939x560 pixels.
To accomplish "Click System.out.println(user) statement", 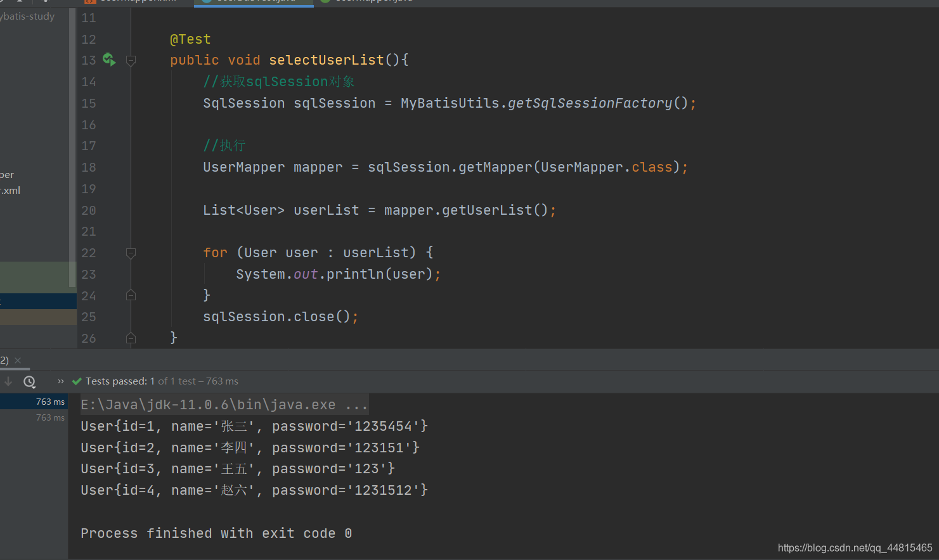I will point(338,274).
